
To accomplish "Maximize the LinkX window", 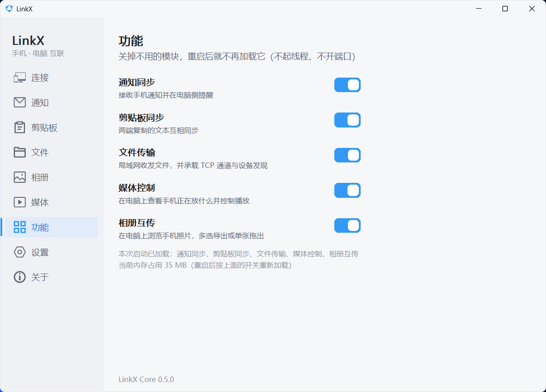I will (505, 9).
